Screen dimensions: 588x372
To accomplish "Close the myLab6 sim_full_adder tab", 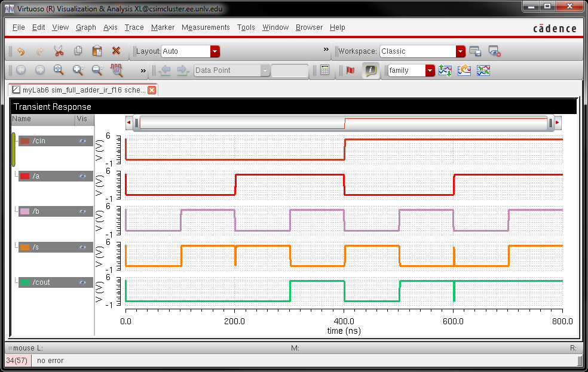I will click(152, 90).
